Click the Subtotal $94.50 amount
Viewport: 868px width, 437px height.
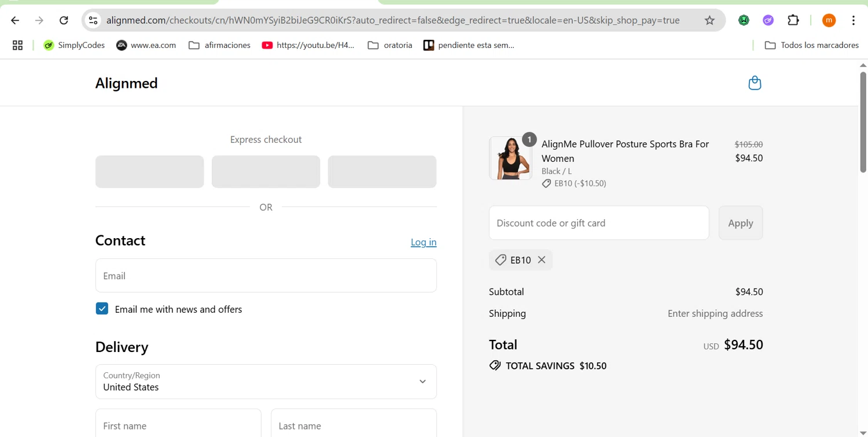[x=749, y=291]
